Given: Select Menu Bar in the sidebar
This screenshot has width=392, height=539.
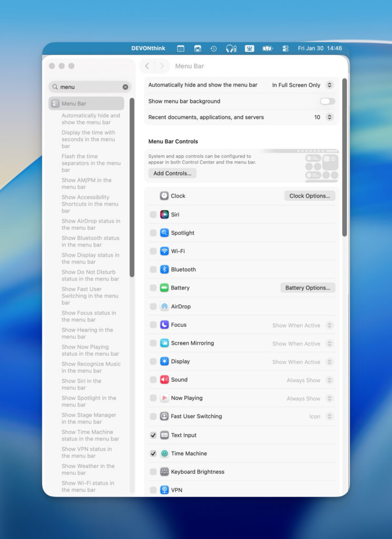Looking at the screenshot, I should click(86, 104).
